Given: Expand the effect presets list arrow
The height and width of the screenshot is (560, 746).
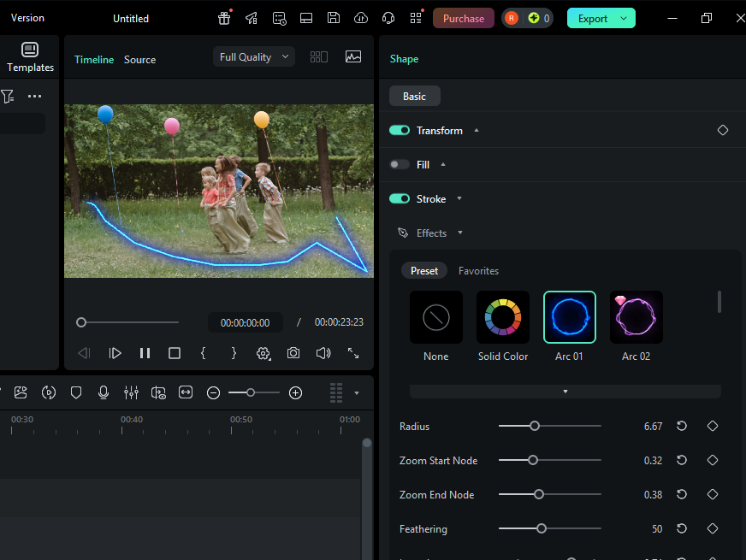Looking at the screenshot, I should pyautogui.click(x=565, y=392).
